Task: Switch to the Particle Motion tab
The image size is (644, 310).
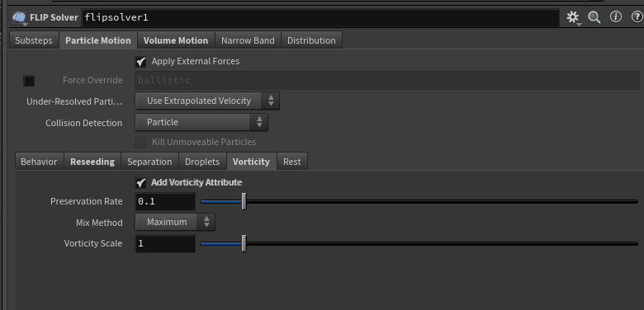Action: [x=98, y=40]
